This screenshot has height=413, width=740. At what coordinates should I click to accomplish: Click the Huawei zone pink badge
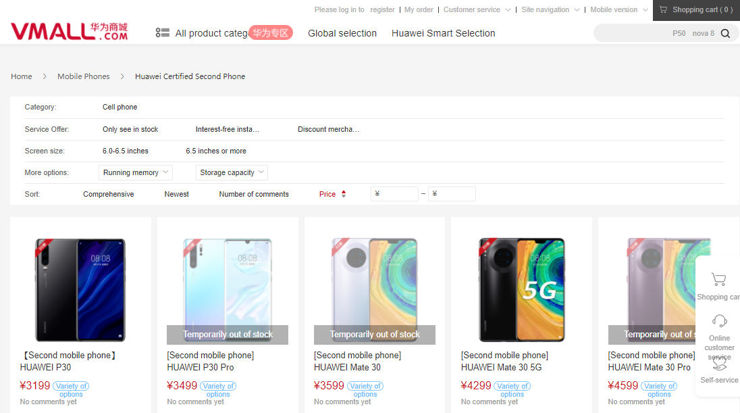(x=270, y=33)
